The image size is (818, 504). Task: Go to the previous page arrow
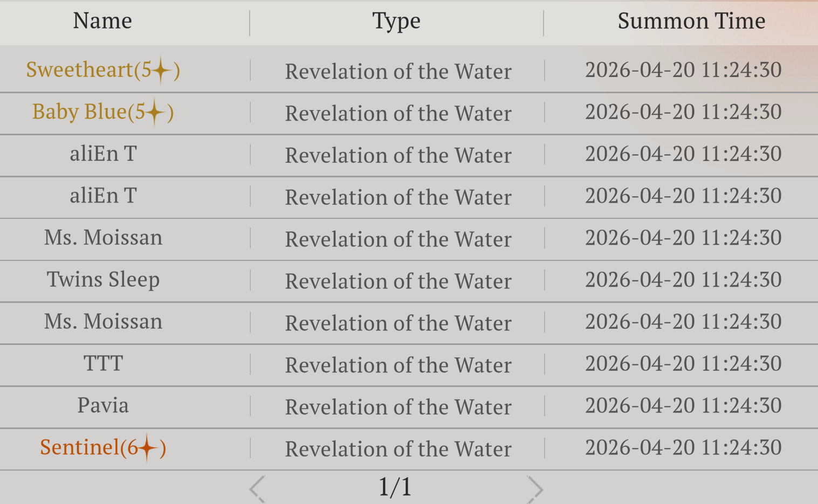pyautogui.click(x=257, y=488)
